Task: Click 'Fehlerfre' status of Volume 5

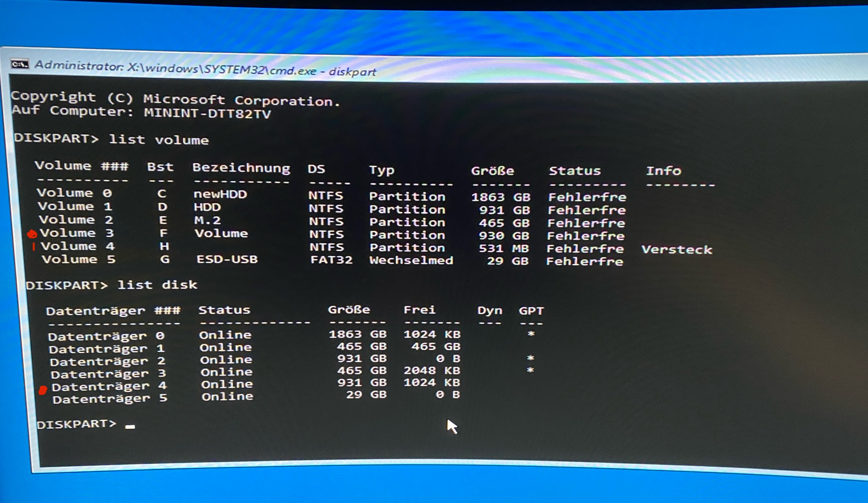Action: [585, 261]
